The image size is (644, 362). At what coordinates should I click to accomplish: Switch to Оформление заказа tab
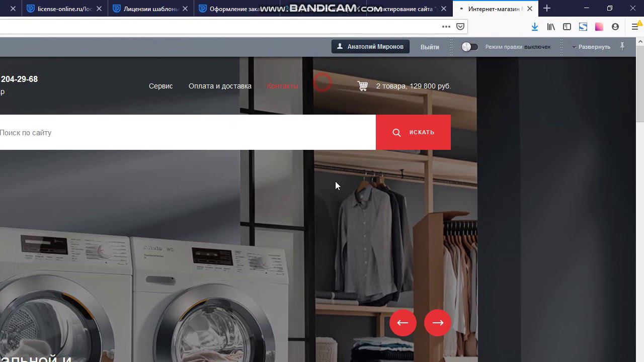(x=237, y=9)
